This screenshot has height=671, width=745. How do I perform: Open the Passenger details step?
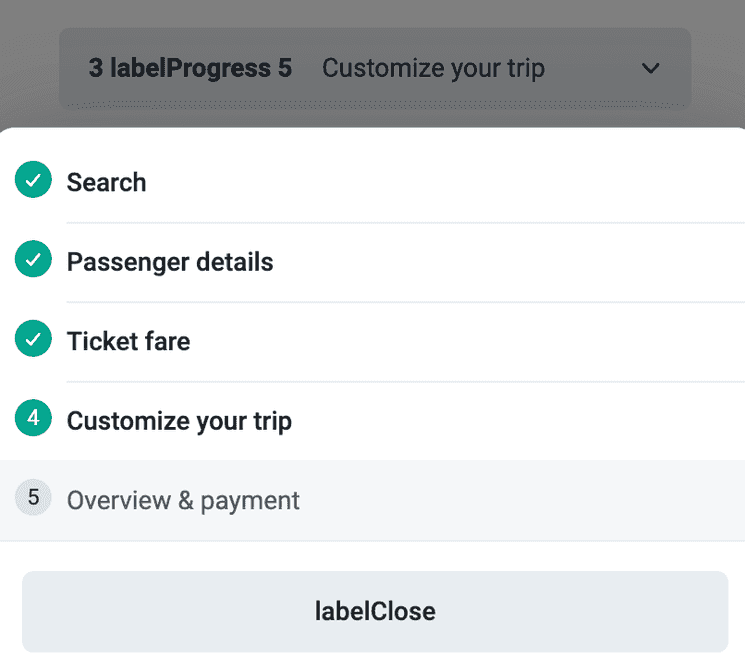[x=169, y=262]
